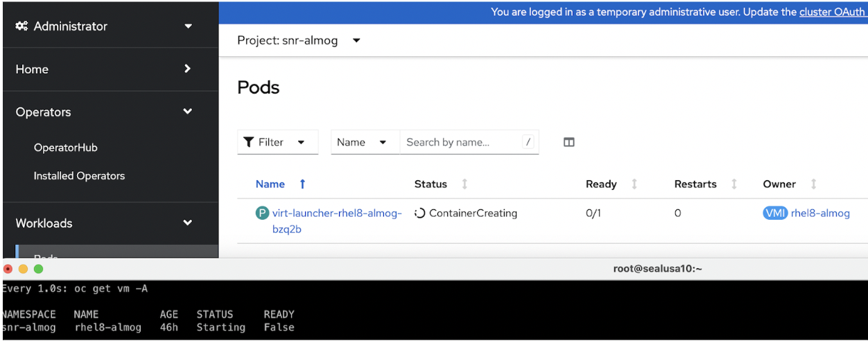The height and width of the screenshot is (341, 868).
Task: Sort by Status column sort icon
Action: tap(465, 184)
